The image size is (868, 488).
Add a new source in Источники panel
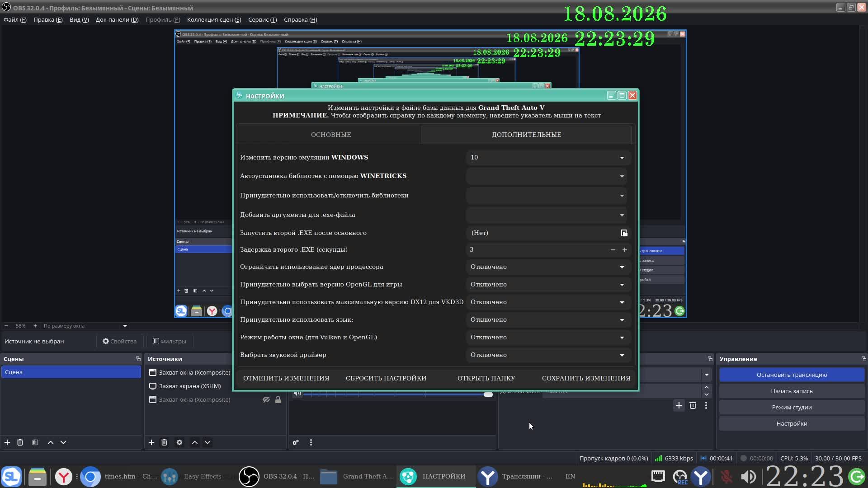(151, 442)
